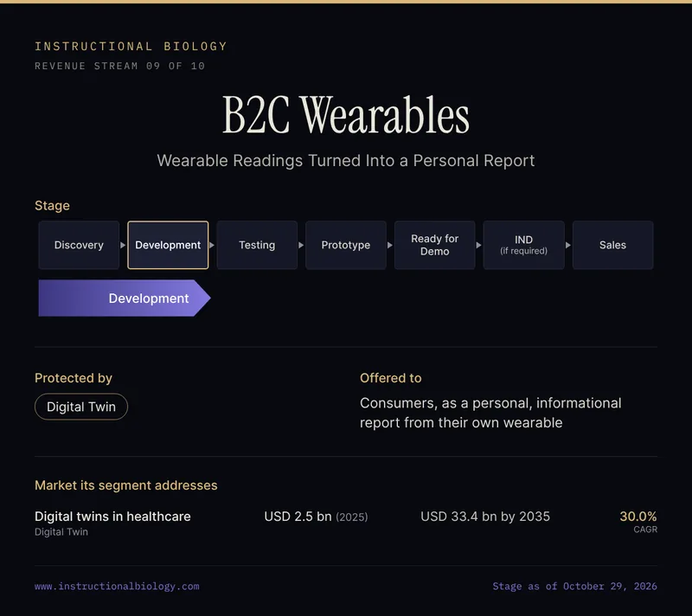Click the arrow between Discovery and Development
This screenshot has width=692, height=616.
(x=123, y=245)
